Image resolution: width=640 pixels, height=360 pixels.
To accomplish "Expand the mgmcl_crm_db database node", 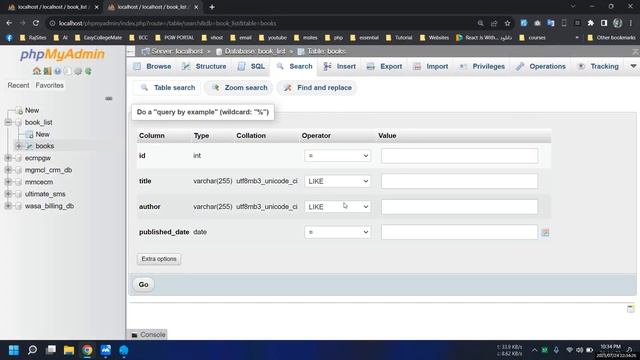I will pos(8,170).
